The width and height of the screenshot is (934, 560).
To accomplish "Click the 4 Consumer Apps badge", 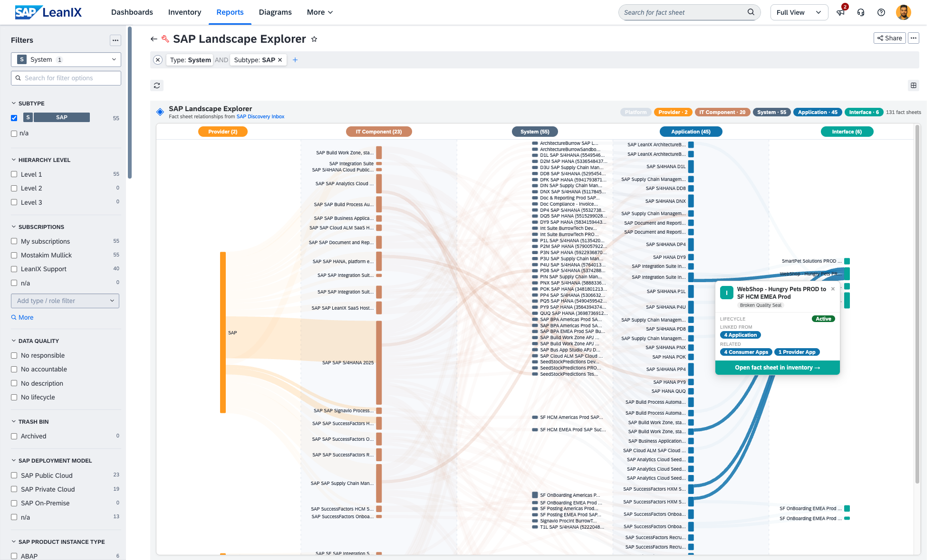I will coord(746,352).
